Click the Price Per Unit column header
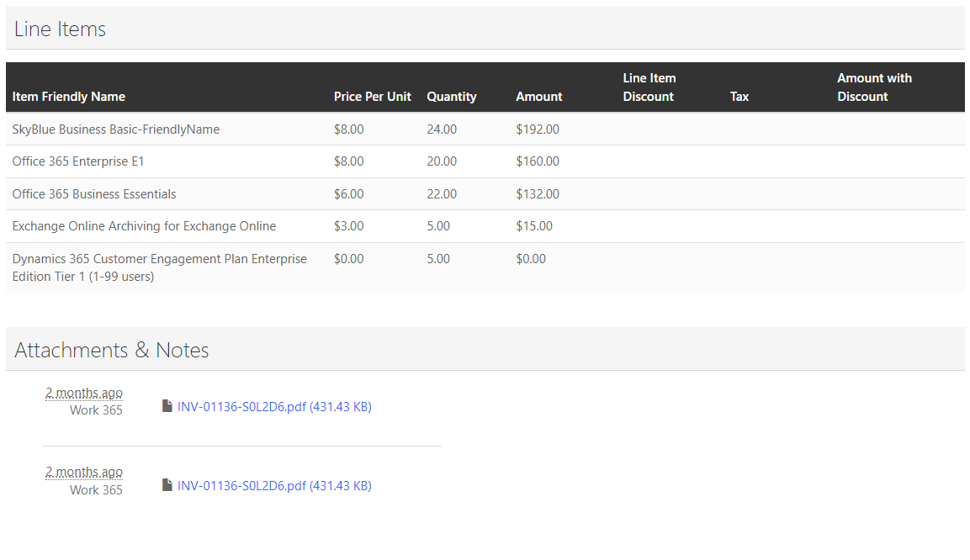Screen dimensions: 970x560 coord(373,97)
